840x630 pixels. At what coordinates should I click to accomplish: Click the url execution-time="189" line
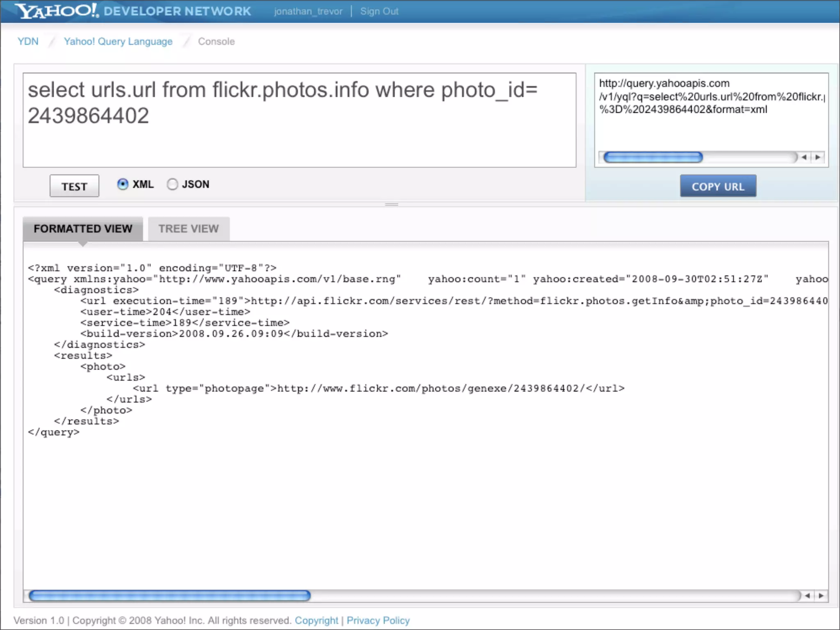(x=454, y=301)
